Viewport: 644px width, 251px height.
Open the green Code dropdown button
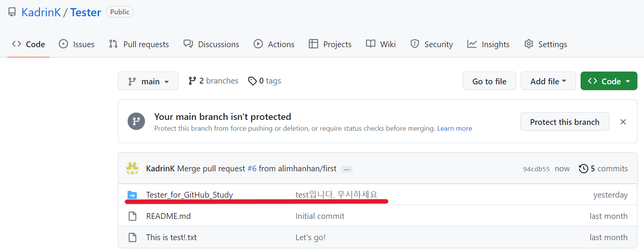[x=609, y=81]
